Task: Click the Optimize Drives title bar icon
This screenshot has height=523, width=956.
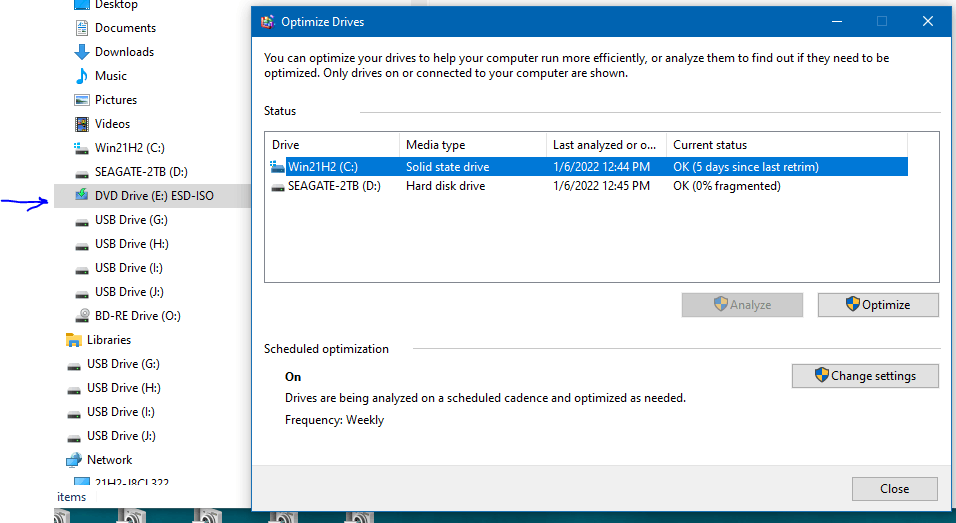Action: pos(267,22)
